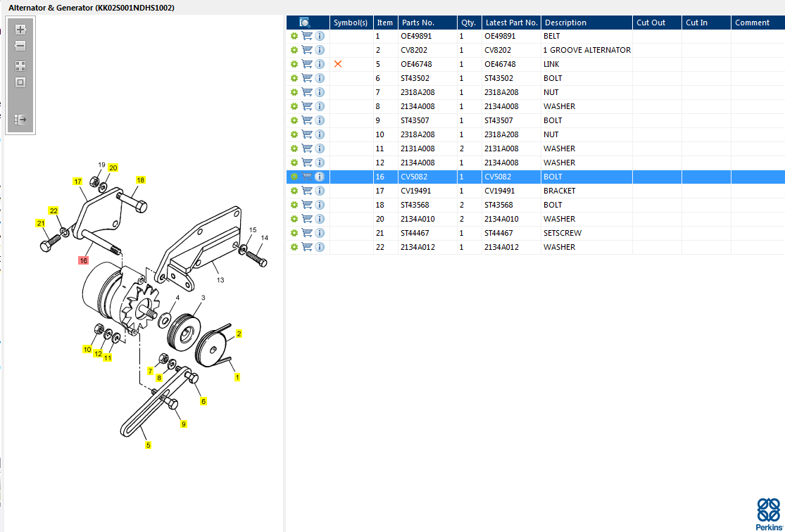
Task: Click gear icon for 2134A010 WASHER row
Action: [294, 219]
